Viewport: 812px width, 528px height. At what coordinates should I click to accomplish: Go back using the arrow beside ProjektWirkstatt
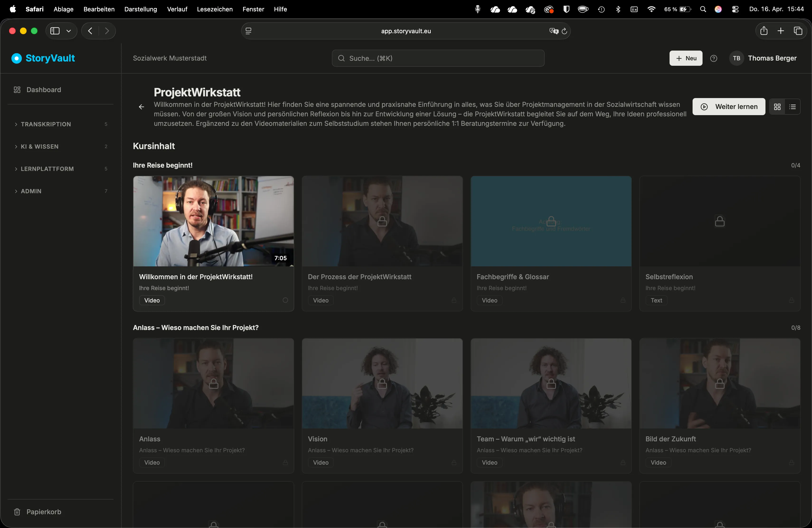[141, 107]
